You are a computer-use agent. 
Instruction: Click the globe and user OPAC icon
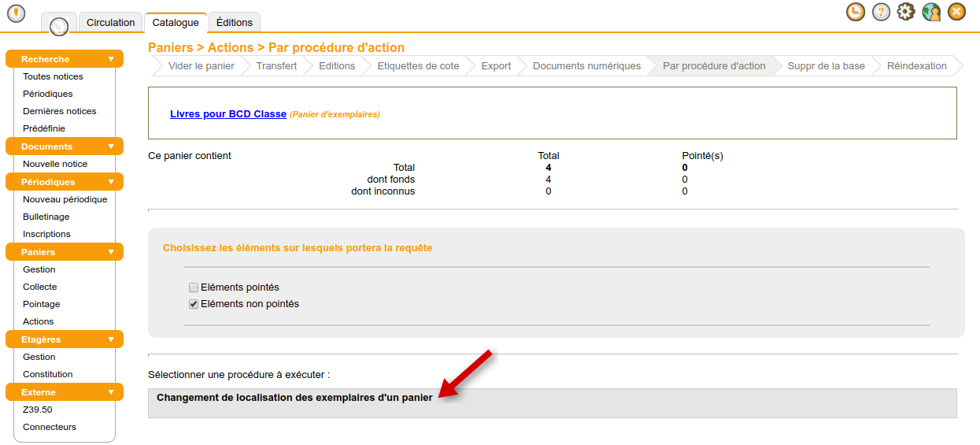931,12
